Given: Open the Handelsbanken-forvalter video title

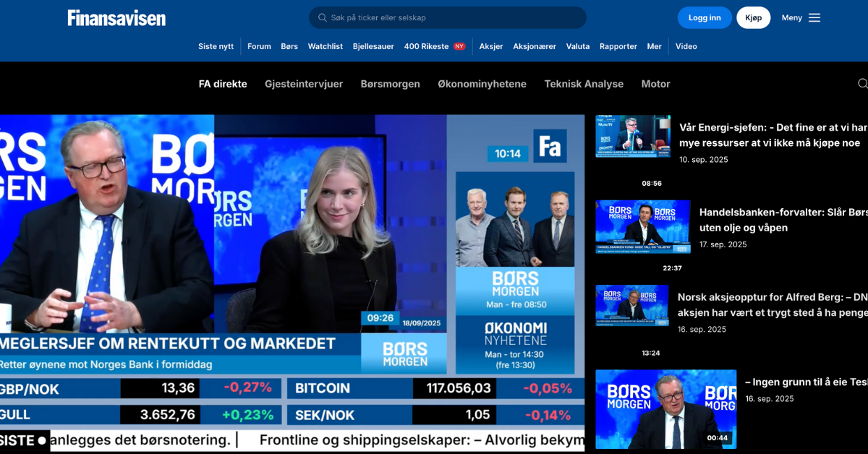Looking at the screenshot, I should 783,220.
